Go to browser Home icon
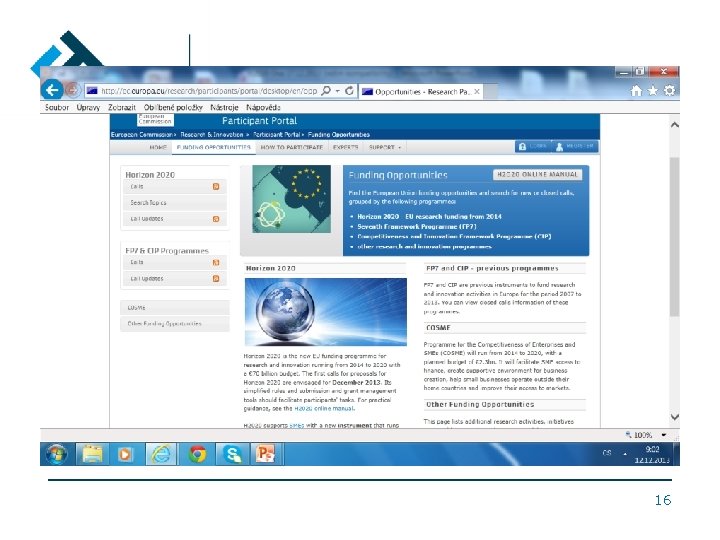This screenshot has width=720, height=540. (636, 91)
